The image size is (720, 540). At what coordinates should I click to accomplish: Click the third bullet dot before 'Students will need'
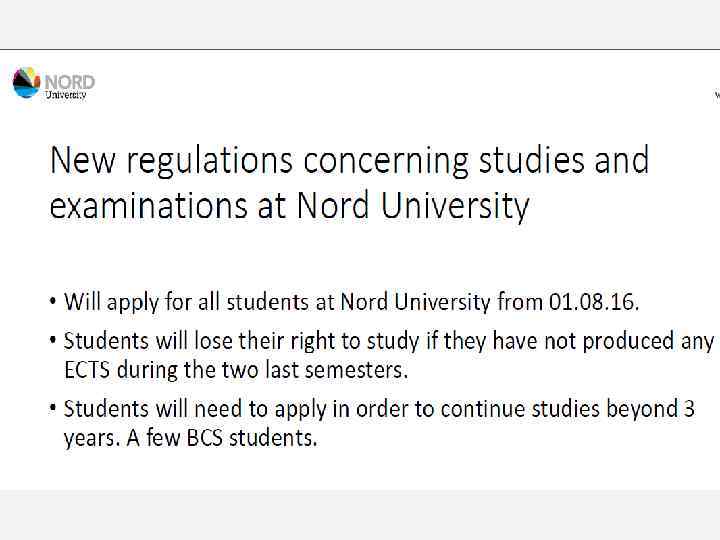54,409
